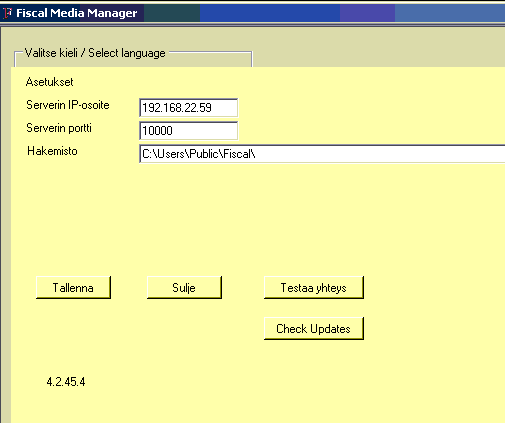Focus the Serverin portti field showing 10000
This screenshot has height=423, width=505.
coord(189,131)
